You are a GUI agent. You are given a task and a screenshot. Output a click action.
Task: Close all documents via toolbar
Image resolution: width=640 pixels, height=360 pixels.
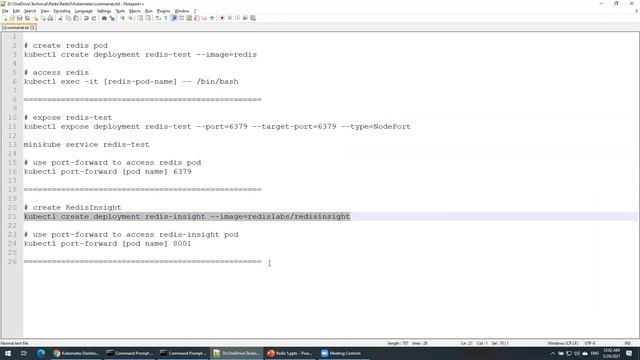pyautogui.click(x=42, y=18)
